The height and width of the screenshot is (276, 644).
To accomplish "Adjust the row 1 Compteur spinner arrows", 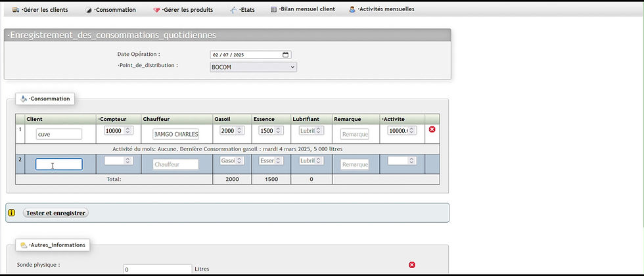I will point(127,130).
